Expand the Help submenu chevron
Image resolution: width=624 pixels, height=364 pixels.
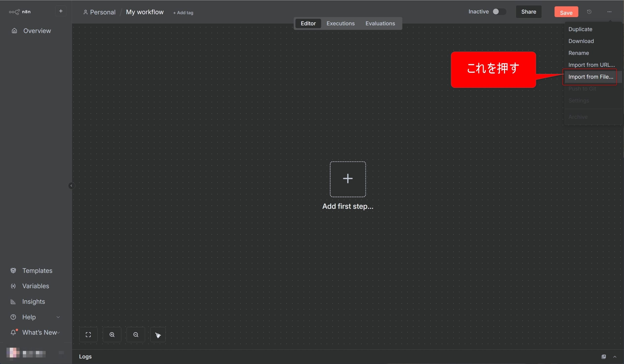[58, 317]
